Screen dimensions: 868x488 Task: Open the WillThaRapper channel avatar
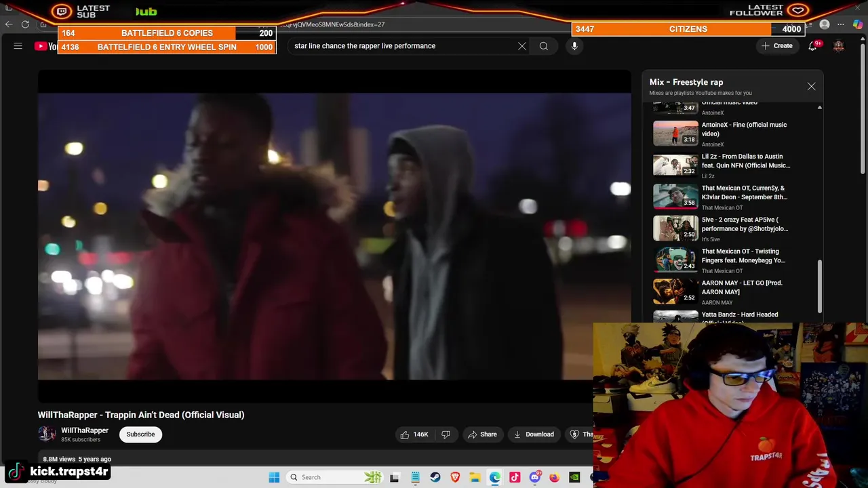point(47,434)
